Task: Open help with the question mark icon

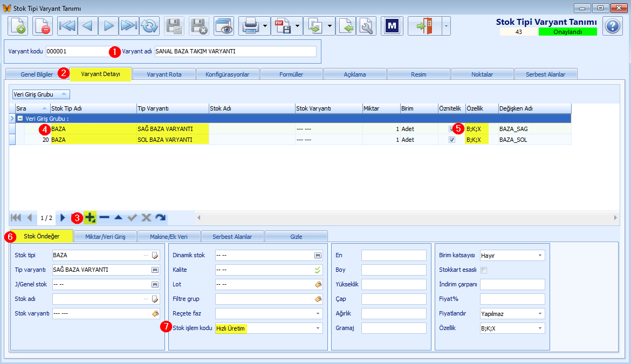Action: click(x=613, y=26)
